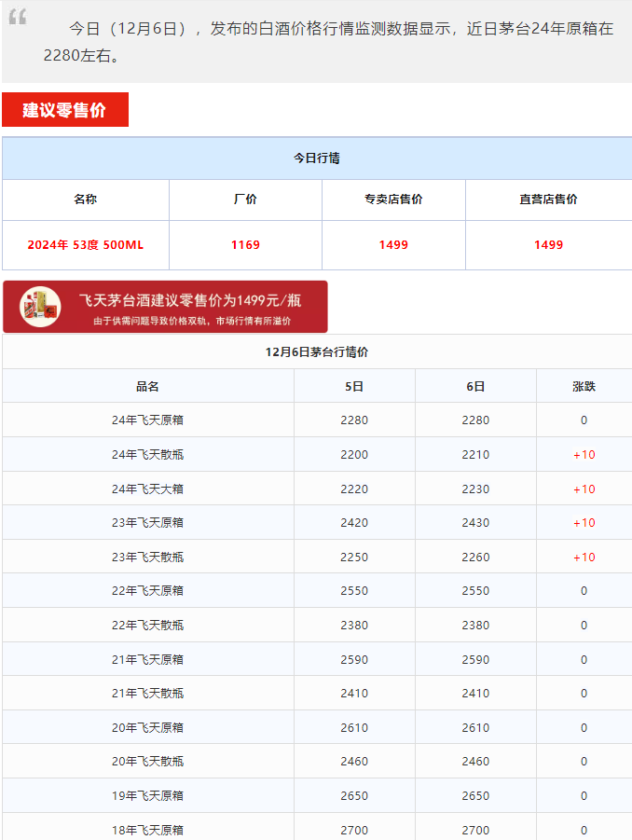Select the 6日 price 2230 cell
Screen dimensions: 632x840
click(x=475, y=489)
